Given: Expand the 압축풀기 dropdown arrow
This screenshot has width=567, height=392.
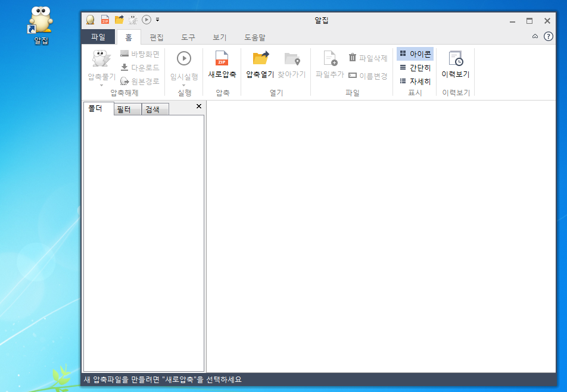Looking at the screenshot, I should click(102, 85).
